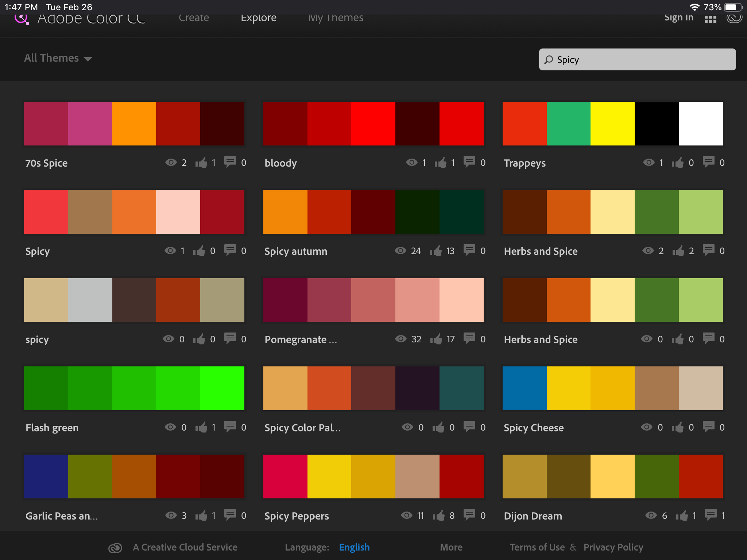Select navy swatch in Garlic Peas palette

pyautogui.click(x=46, y=477)
